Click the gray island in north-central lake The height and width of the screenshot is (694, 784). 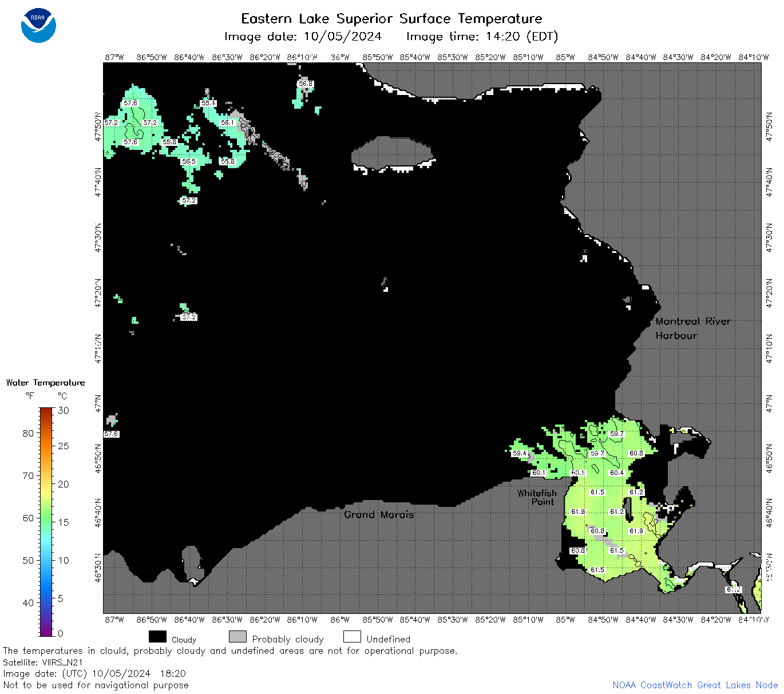(x=392, y=152)
